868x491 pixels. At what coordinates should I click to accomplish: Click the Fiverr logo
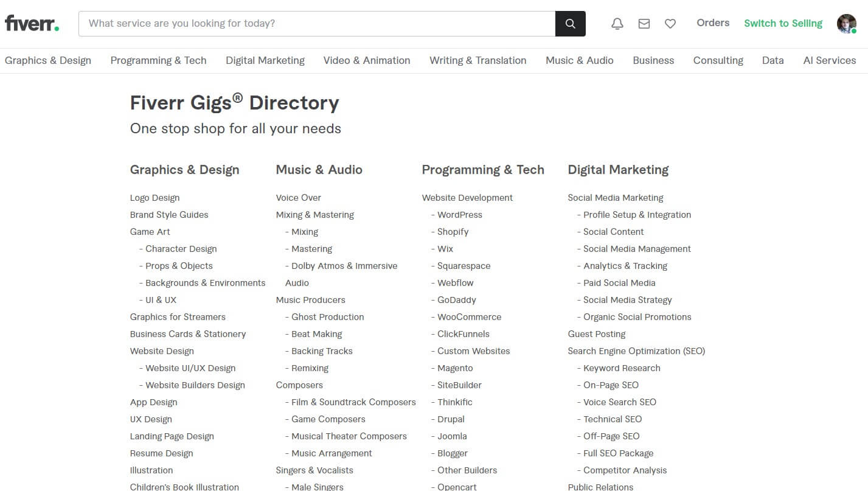tap(32, 24)
